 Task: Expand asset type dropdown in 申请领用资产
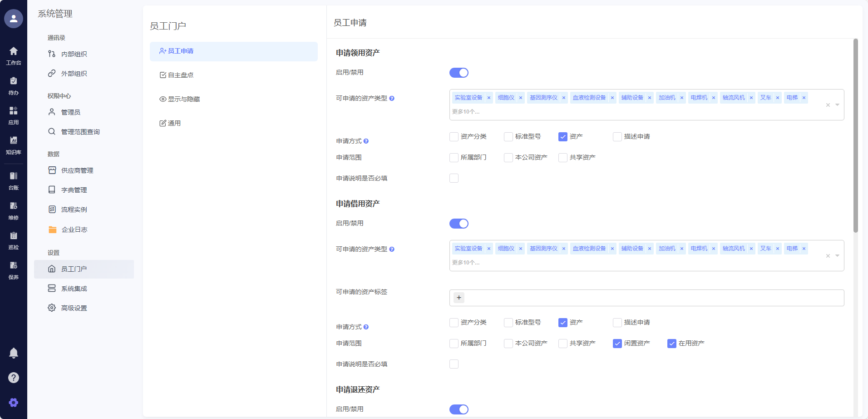[x=837, y=105]
